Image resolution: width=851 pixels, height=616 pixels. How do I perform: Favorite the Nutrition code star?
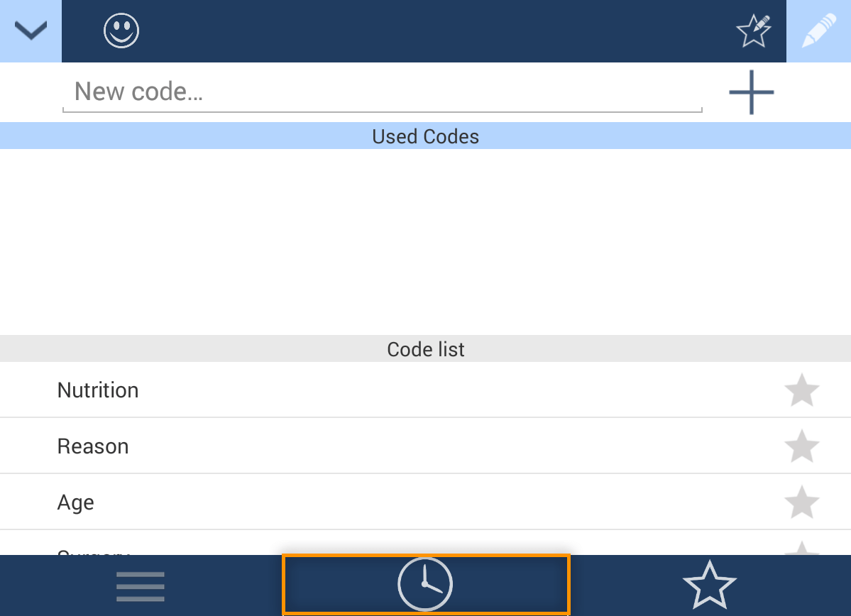[x=801, y=390]
